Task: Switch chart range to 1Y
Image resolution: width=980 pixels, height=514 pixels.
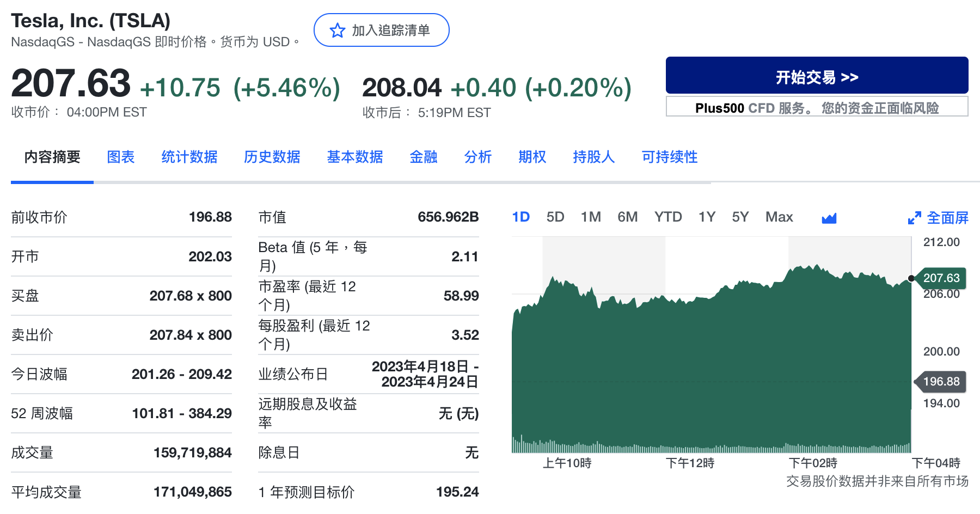Action: point(707,217)
